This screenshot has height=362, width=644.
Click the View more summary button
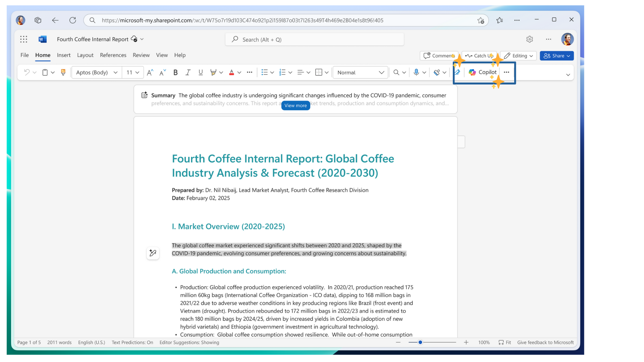tap(296, 105)
